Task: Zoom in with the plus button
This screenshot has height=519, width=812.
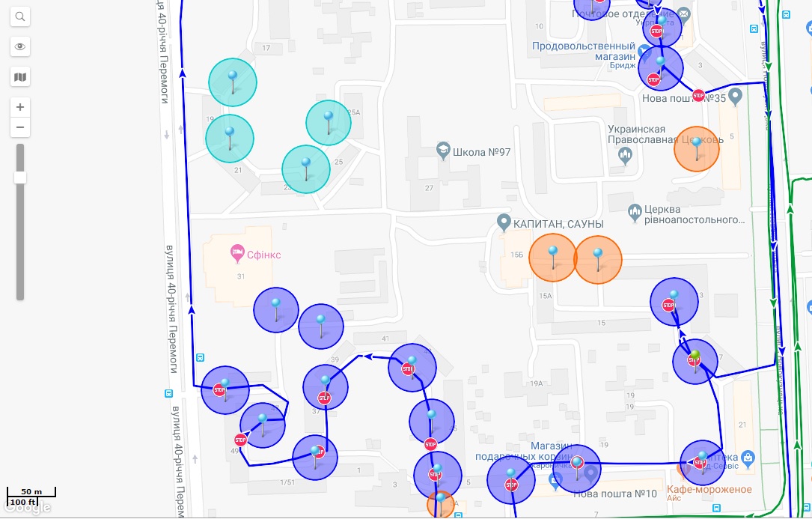Action: pyautogui.click(x=20, y=107)
